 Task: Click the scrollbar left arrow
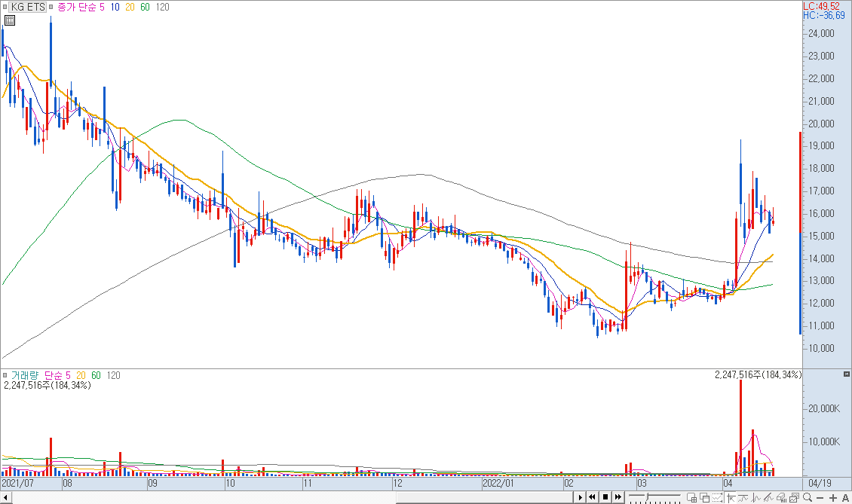(6, 497)
